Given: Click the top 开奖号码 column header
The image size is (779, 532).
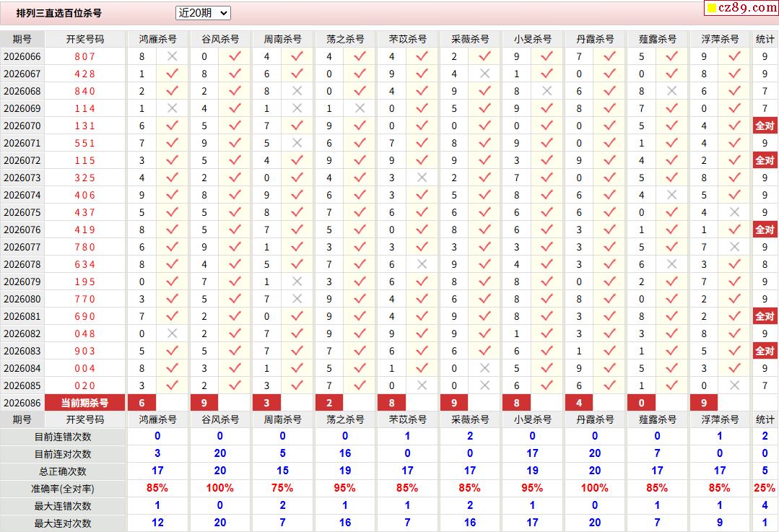Looking at the screenshot, I should (85, 39).
